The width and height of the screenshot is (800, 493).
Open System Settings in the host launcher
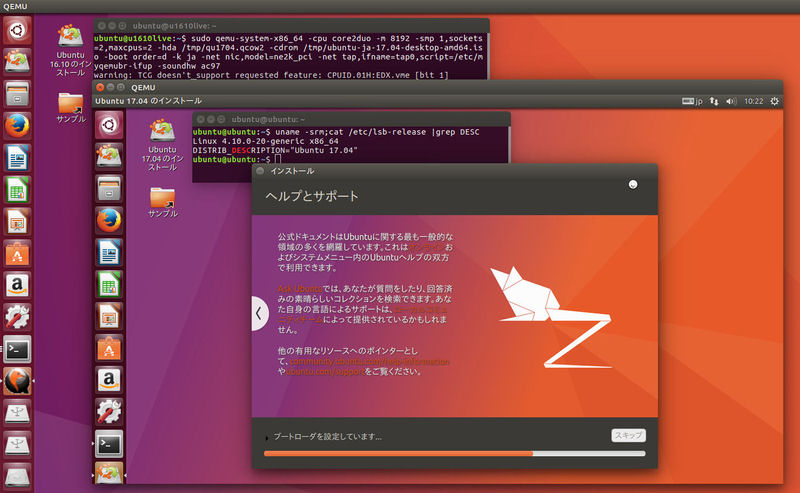point(17,317)
